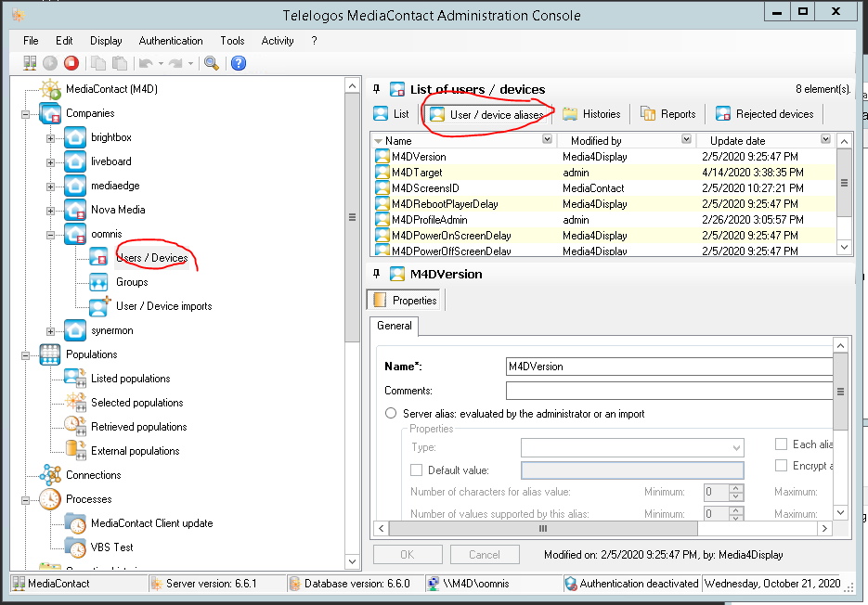
Task: Click the server connect toolbar icon
Action: (30, 63)
